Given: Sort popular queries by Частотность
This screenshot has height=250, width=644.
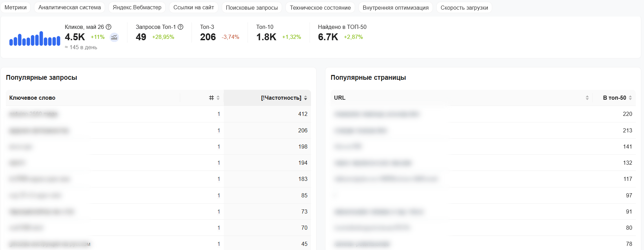Looking at the screenshot, I should click(x=305, y=98).
